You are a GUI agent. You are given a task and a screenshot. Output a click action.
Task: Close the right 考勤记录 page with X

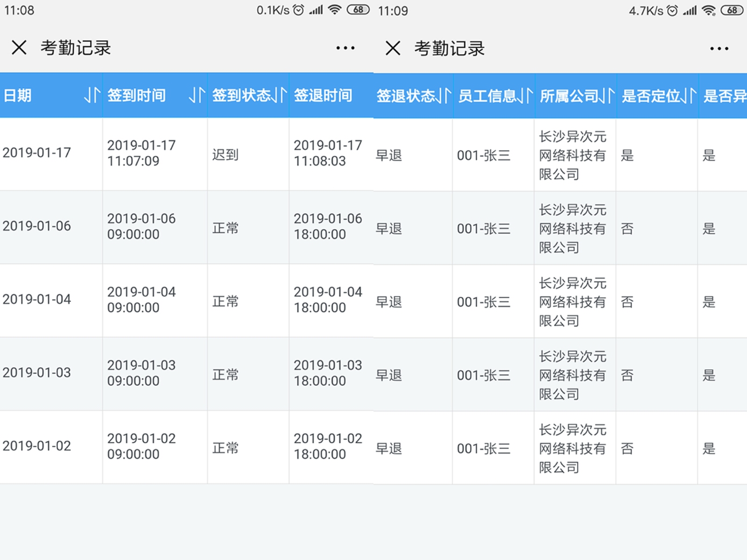pos(393,48)
